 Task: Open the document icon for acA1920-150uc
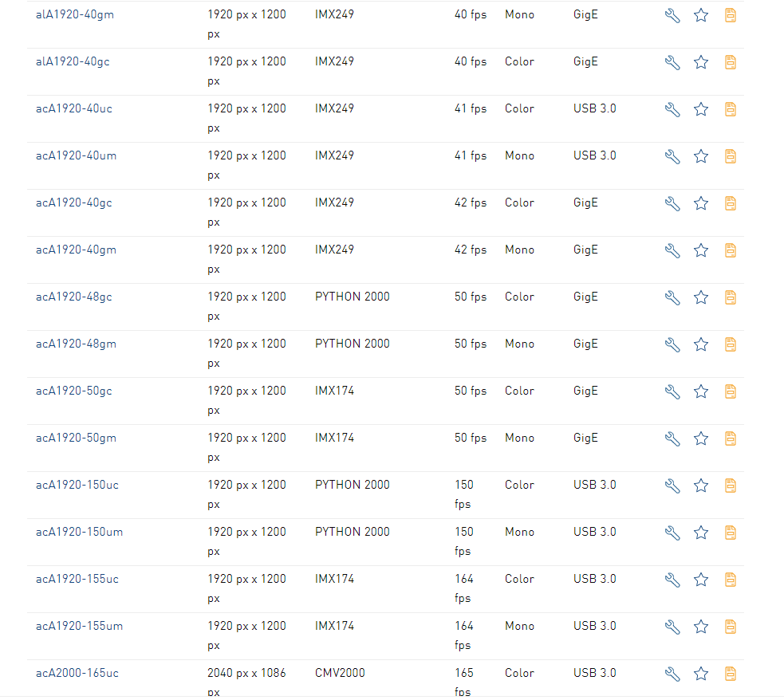pyautogui.click(x=730, y=486)
